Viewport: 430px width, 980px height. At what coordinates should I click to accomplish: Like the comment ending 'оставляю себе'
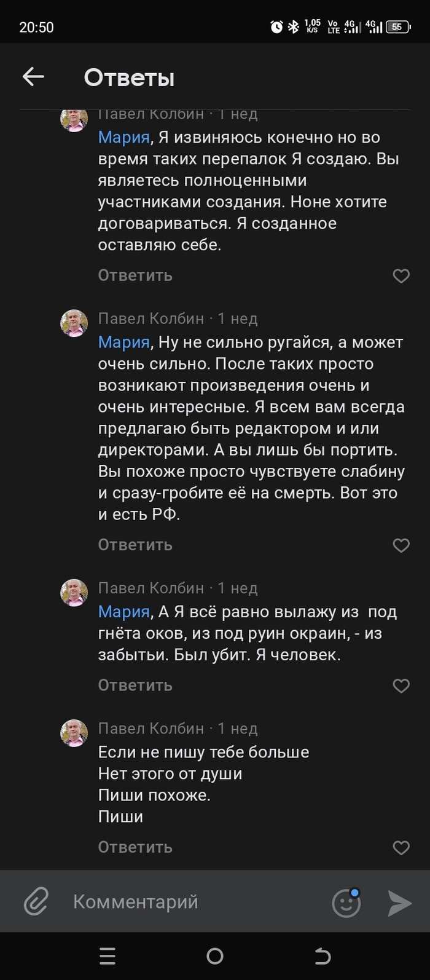click(401, 276)
